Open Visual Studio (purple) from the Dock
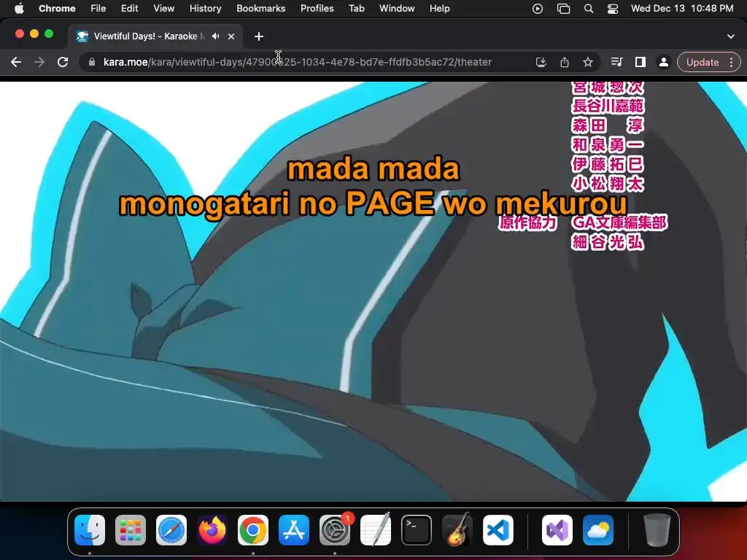 557,530
